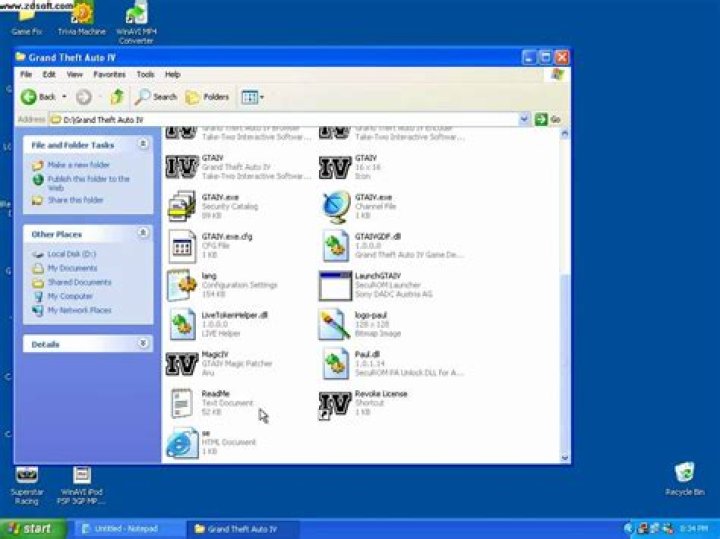
Task: Select the Recycle Bin desktop icon
Action: 684,480
